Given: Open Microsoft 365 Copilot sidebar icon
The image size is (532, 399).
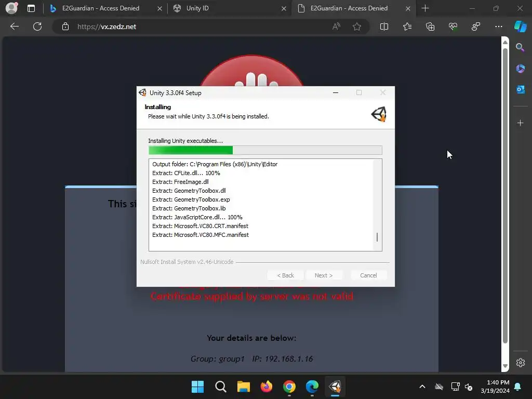Looking at the screenshot, I should click(x=521, y=69).
